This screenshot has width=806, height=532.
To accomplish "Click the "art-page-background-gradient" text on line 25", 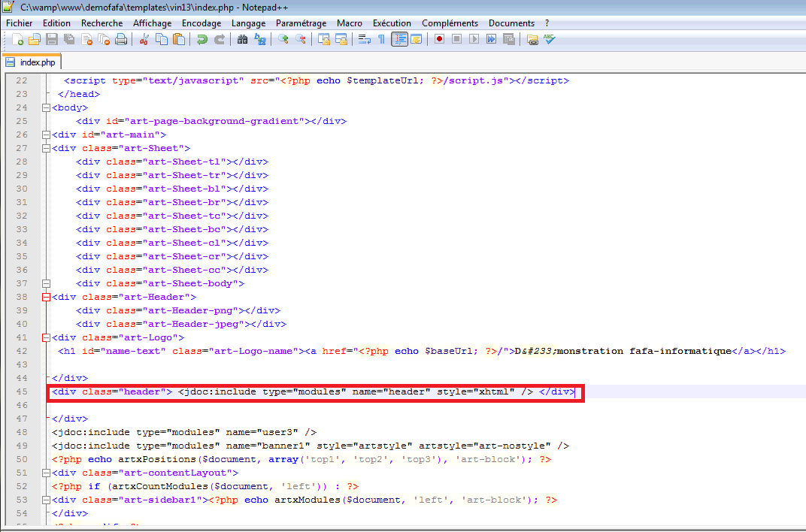I will (x=214, y=121).
